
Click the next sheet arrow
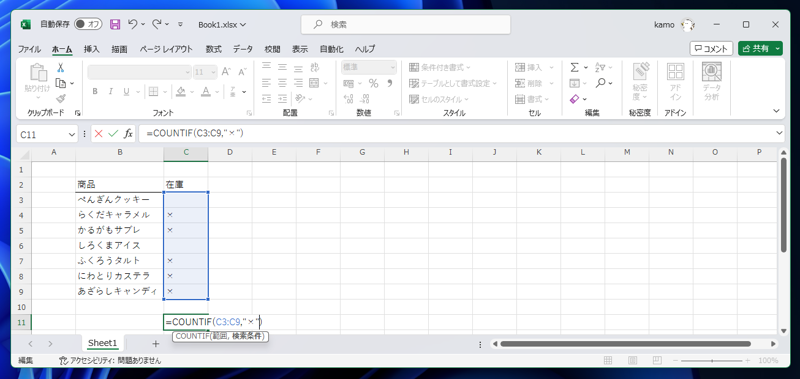click(x=50, y=344)
